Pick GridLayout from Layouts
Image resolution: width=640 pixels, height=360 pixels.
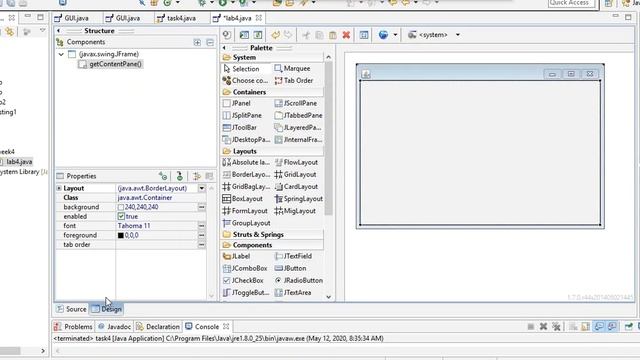(x=295, y=175)
